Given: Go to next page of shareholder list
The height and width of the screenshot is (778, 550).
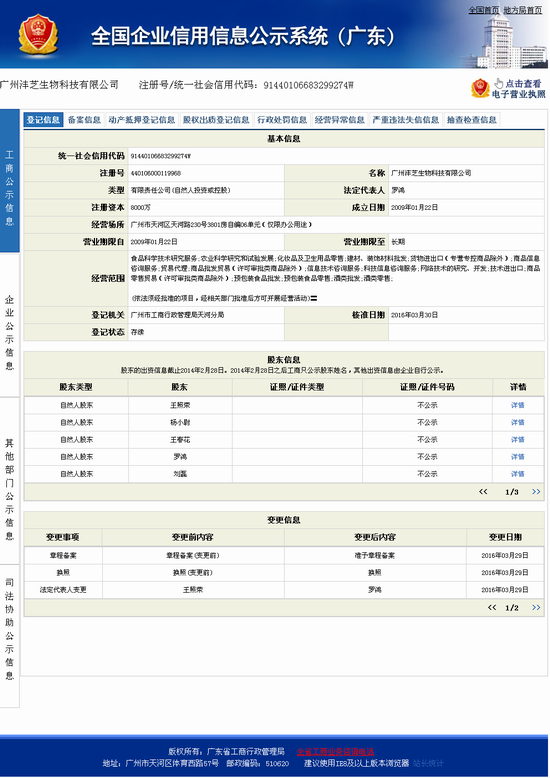Looking at the screenshot, I should point(536,492).
